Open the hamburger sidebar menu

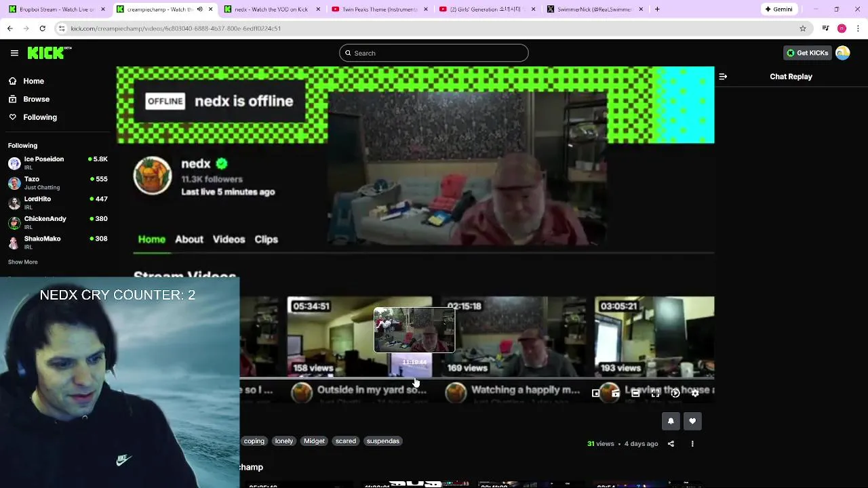[14, 53]
